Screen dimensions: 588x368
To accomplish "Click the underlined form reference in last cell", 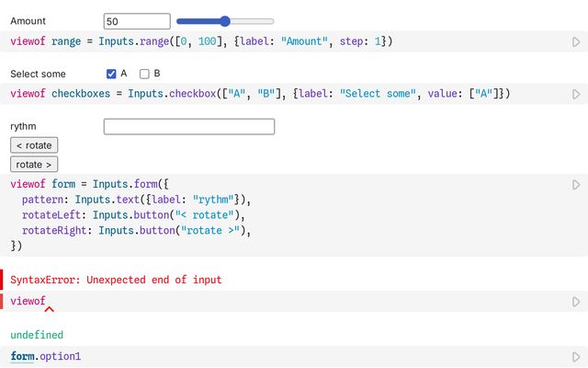I will pyautogui.click(x=22, y=356).
